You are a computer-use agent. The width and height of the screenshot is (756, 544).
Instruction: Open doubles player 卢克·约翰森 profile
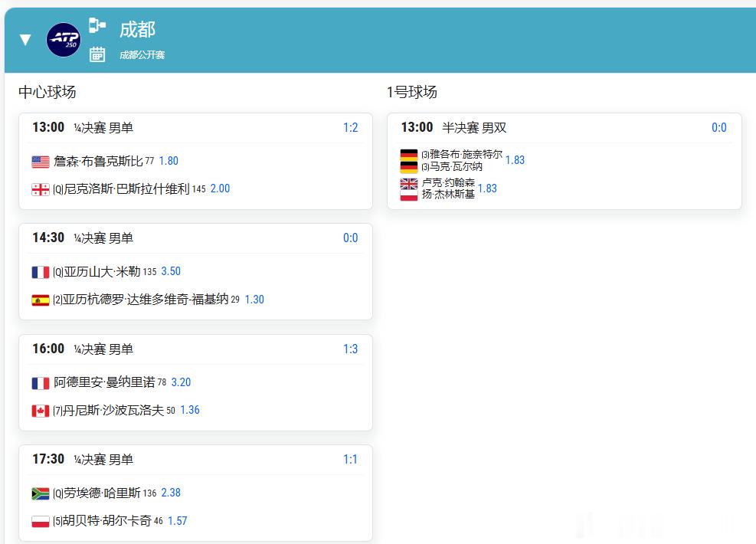(x=448, y=182)
